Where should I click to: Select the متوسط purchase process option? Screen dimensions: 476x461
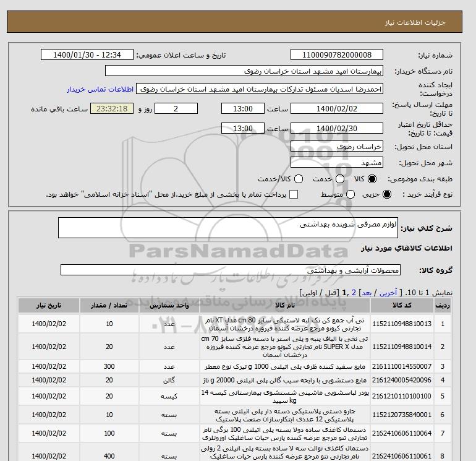pos(351,194)
